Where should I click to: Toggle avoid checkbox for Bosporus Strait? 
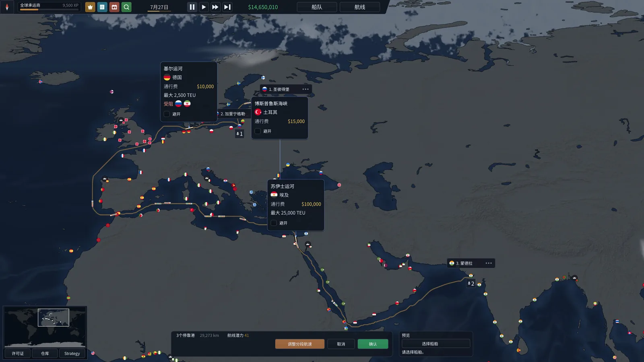(x=258, y=131)
